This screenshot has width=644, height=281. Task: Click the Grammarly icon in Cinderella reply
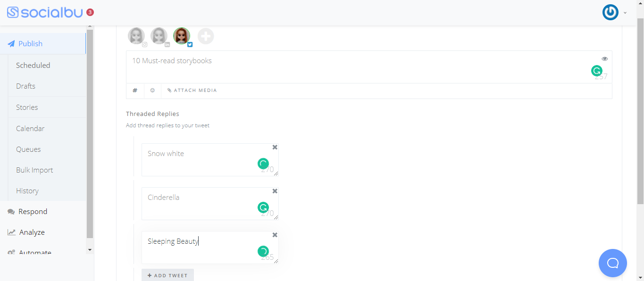coord(263,207)
